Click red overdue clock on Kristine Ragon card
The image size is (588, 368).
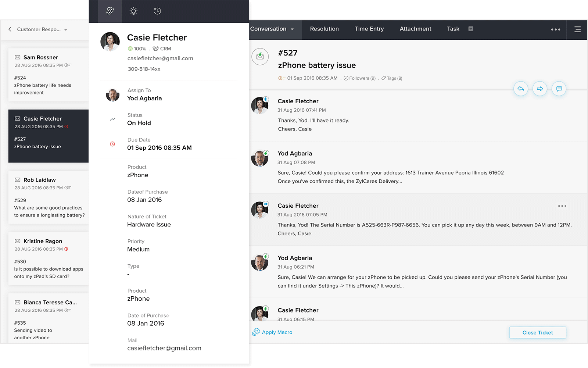(66, 249)
